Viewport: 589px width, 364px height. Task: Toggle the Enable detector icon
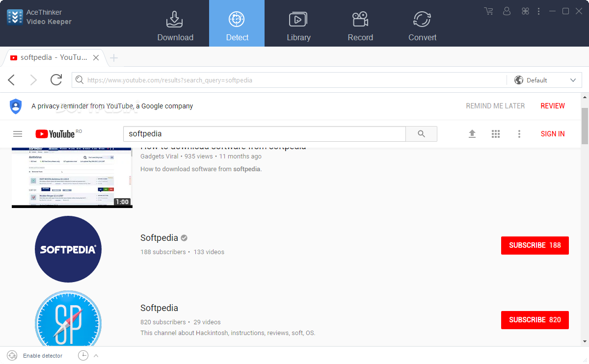[x=12, y=356]
